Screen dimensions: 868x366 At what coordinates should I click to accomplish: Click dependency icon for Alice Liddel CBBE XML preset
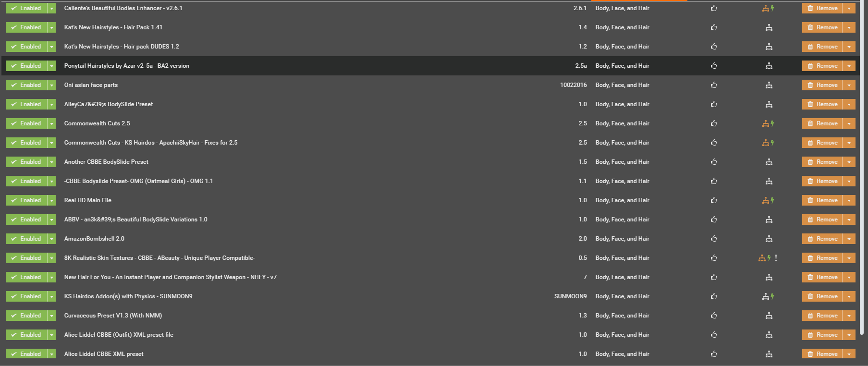tap(769, 354)
